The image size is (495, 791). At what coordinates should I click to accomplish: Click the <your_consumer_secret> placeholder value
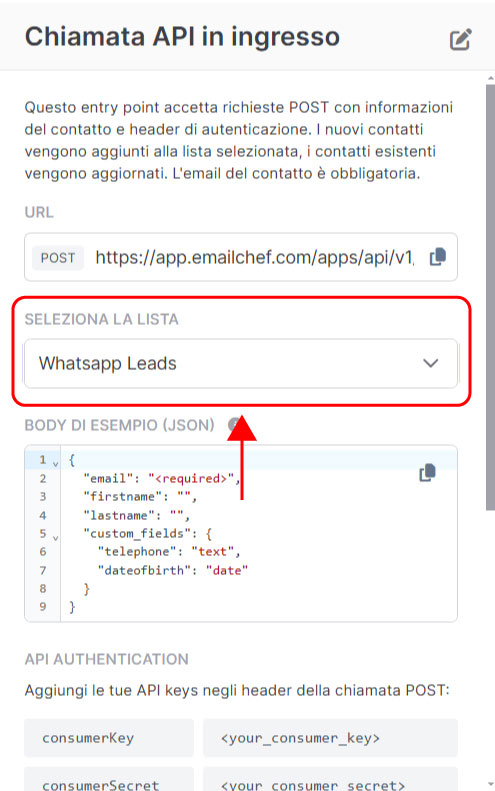(331, 780)
